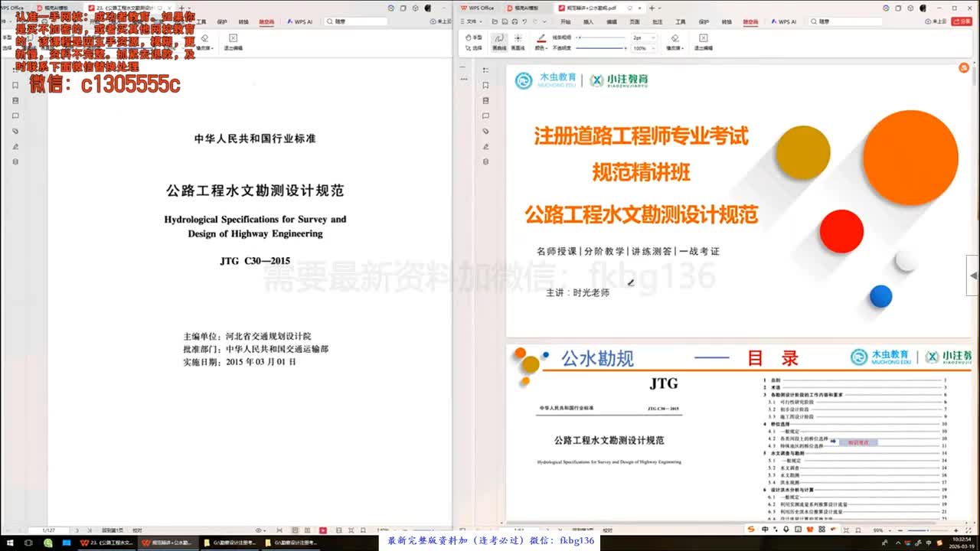The height and width of the screenshot is (551, 980).
Task: Open bookmark panel icon in right sidebar
Action: pos(485,85)
